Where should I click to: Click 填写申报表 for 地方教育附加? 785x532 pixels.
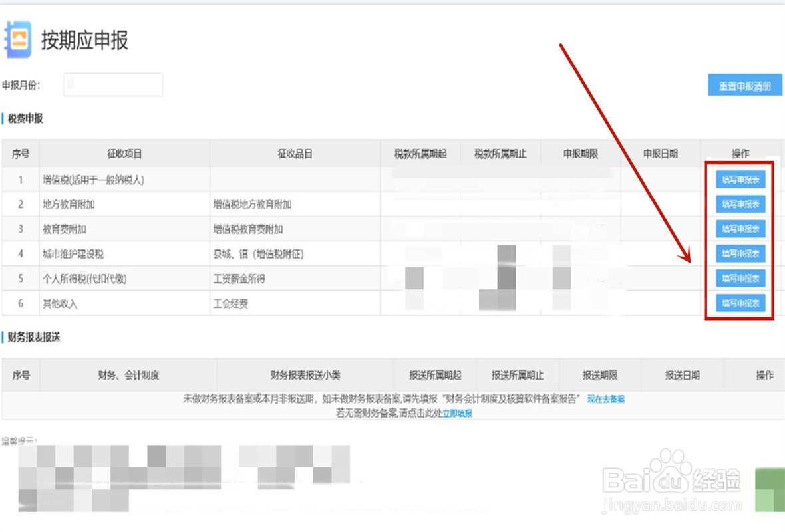click(x=740, y=204)
